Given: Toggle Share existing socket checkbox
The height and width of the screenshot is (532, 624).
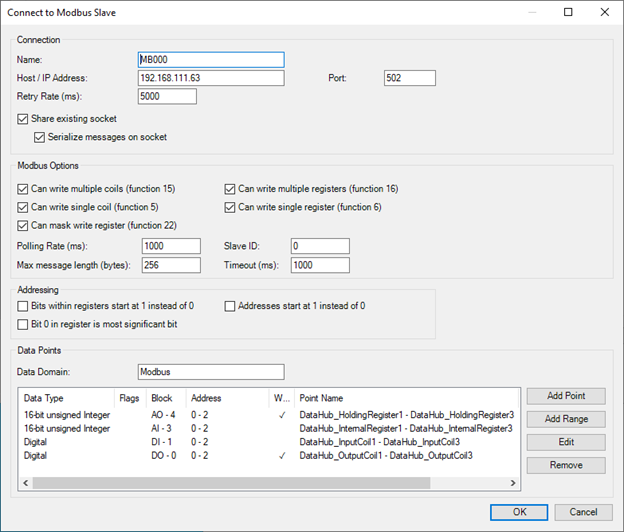Looking at the screenshot, I should click(x=23, y=119).
